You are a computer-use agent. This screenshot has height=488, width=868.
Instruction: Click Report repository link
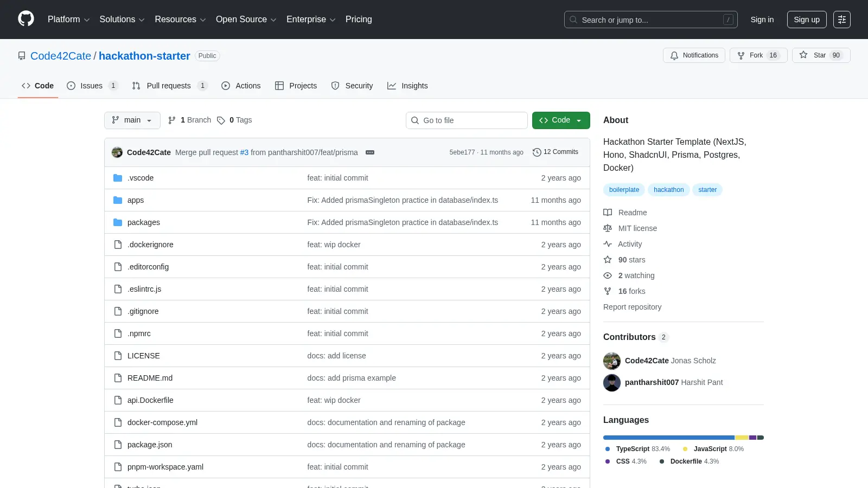(632, 307)
